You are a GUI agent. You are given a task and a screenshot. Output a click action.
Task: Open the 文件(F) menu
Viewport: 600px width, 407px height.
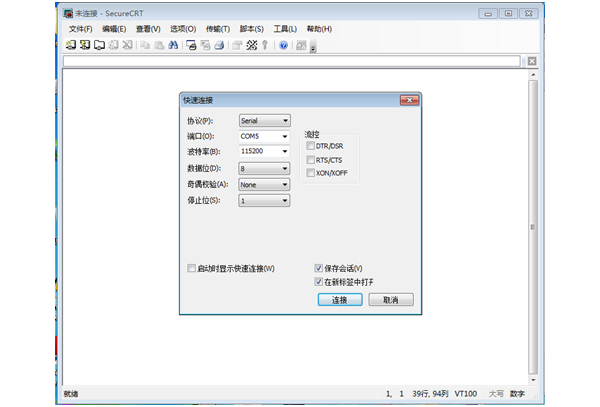[x=80, y=29]
